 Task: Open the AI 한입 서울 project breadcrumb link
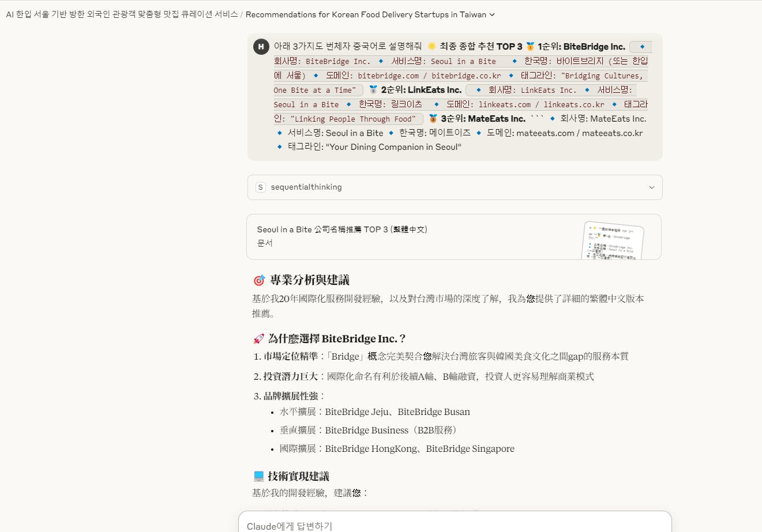pyautogui.click(x=122, y=14)
